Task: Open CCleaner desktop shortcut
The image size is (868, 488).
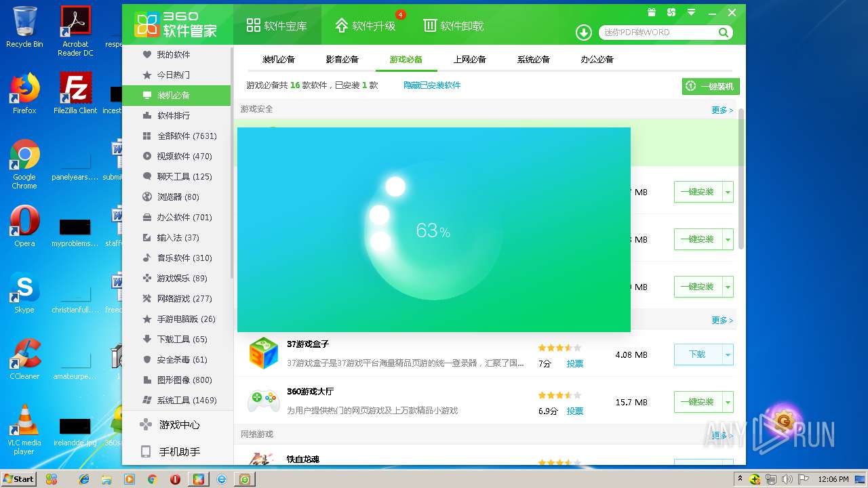Action: [24, 359]
